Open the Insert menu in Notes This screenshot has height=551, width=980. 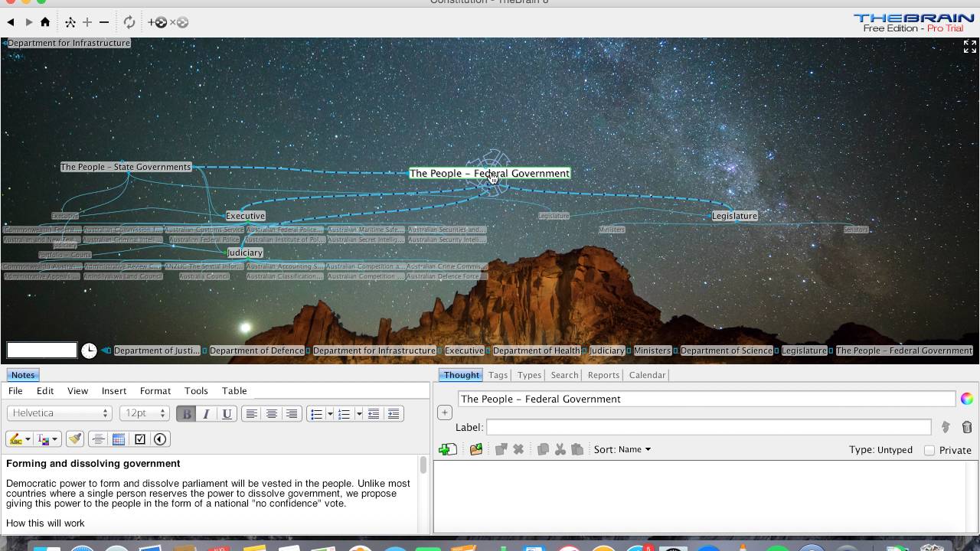click(x=114, y=391)
